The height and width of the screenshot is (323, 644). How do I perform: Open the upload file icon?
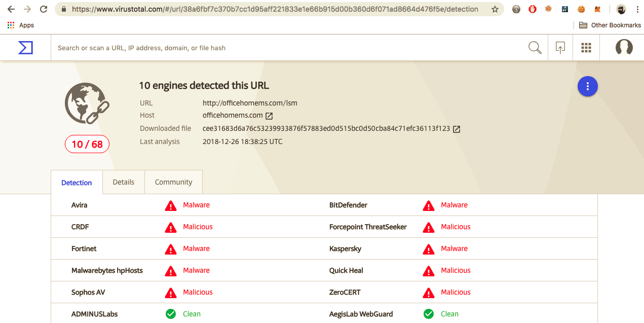tap(560, 48)
